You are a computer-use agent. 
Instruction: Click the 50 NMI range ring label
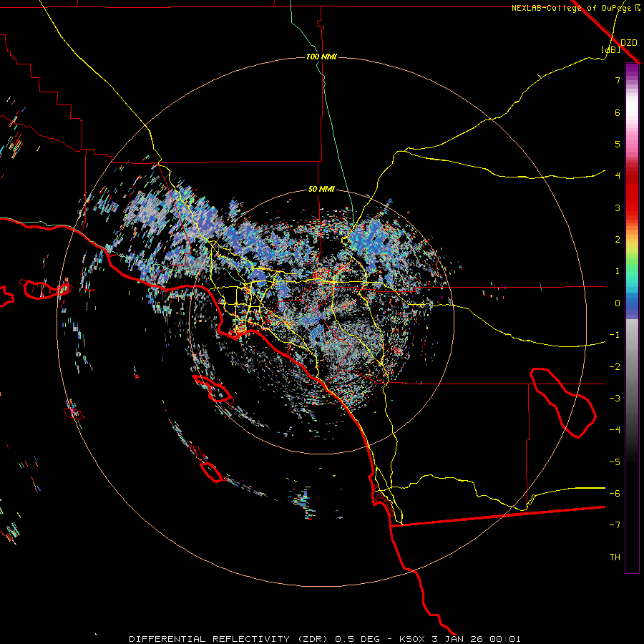[321, 189]
